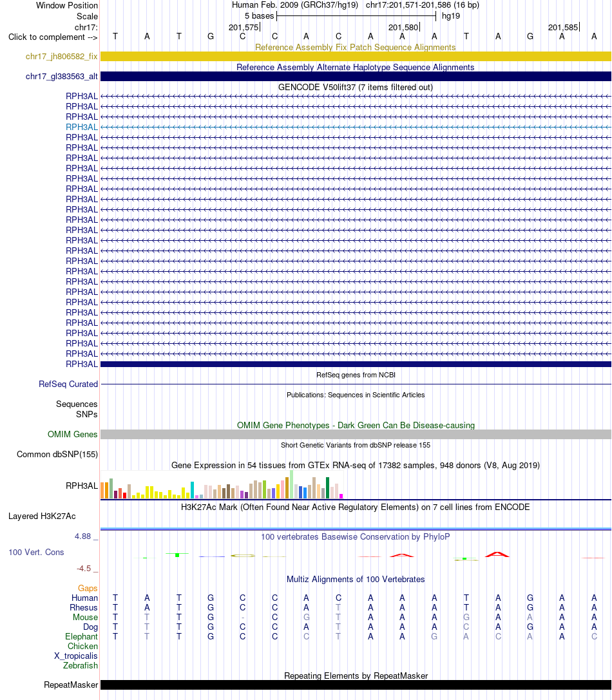Open the RefSeq genes from NCBI title
This screenshot has width=612, height=700.
click(x=356, y=375)
